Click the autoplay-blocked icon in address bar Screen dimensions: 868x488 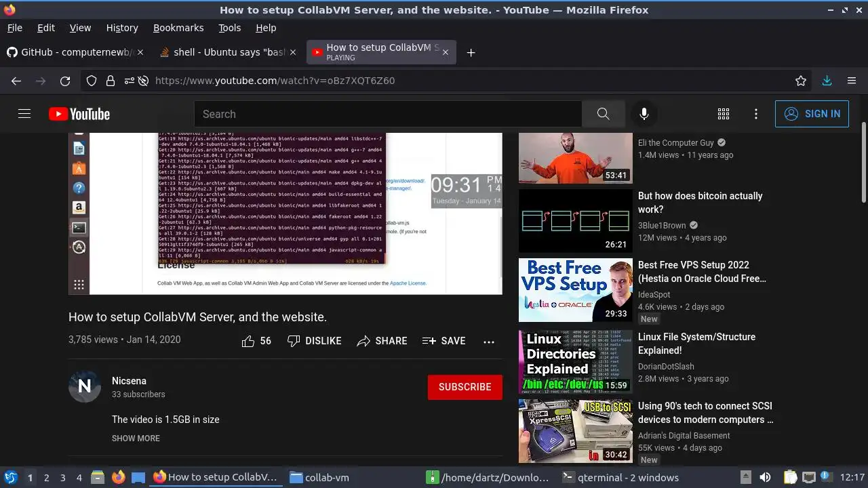143,81
